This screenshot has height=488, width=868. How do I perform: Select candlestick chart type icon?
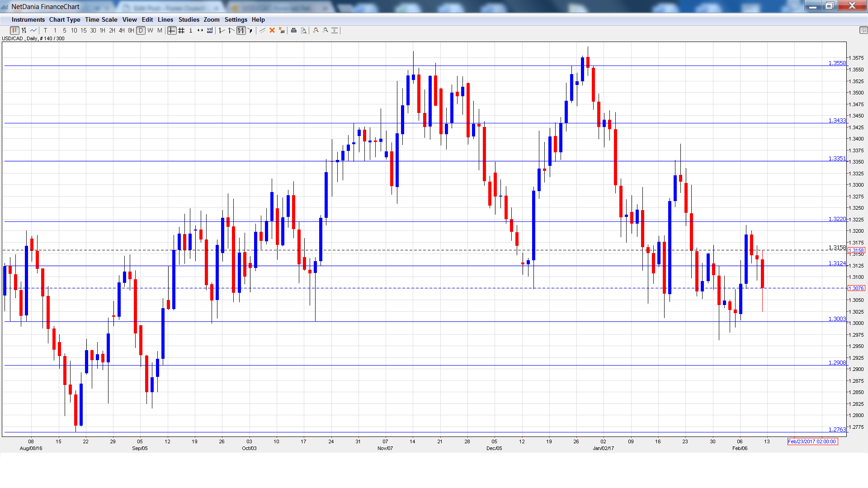tap(14, 31)
